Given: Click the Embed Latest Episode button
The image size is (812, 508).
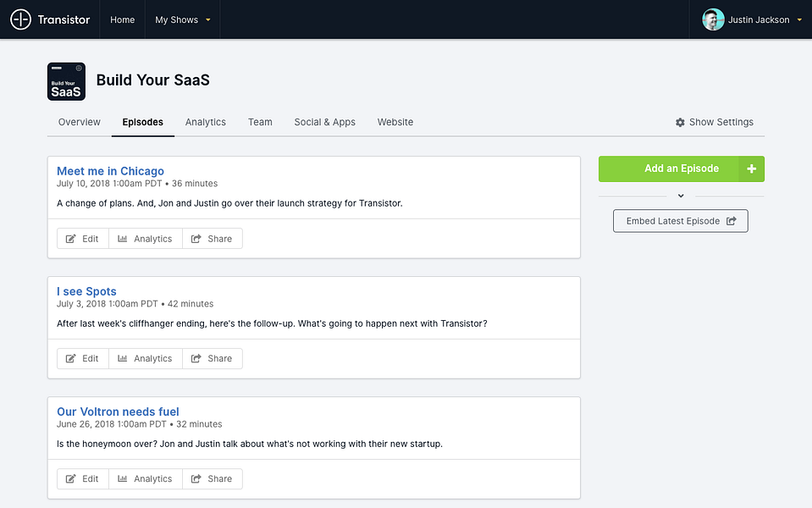Looking at the screenshot, I should click(x=681, y=221).
